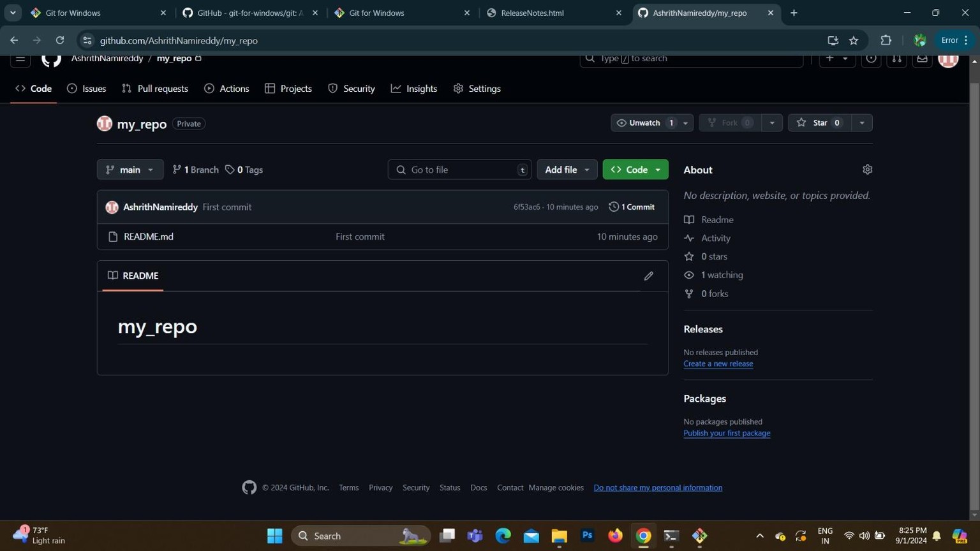Show hidden system tray icons
This screenshot has height=551, width=980.
point(759,536)
